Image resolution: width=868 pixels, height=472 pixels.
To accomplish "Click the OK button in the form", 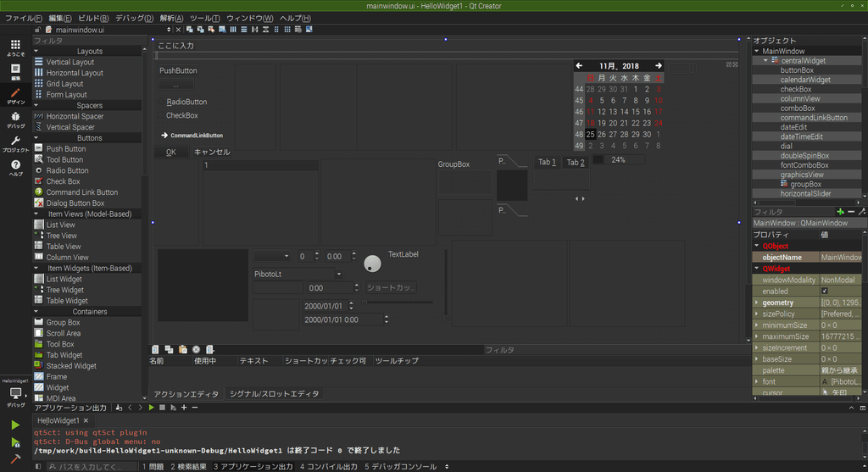I will pos(171,153).
